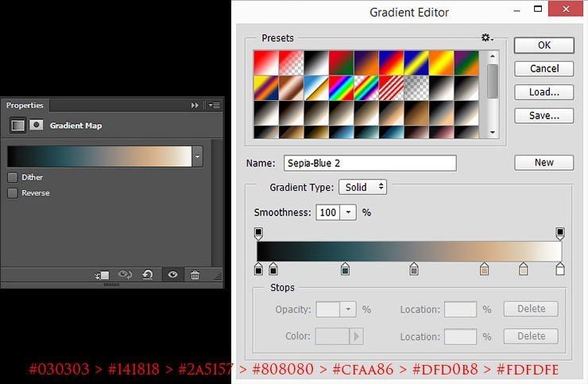Choose the chrome preset
Image resolution: width=588 pixels, height=384 pixels.
[316, 87]
